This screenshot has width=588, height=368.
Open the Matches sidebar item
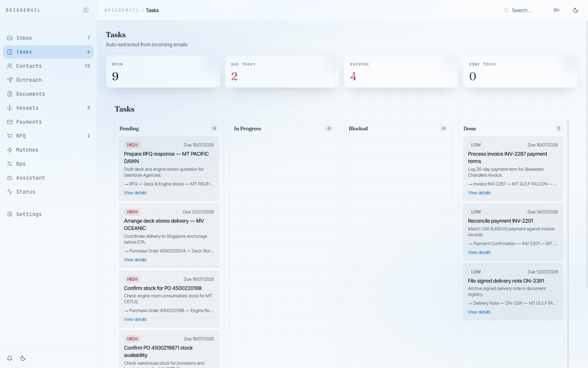[49, 150]
